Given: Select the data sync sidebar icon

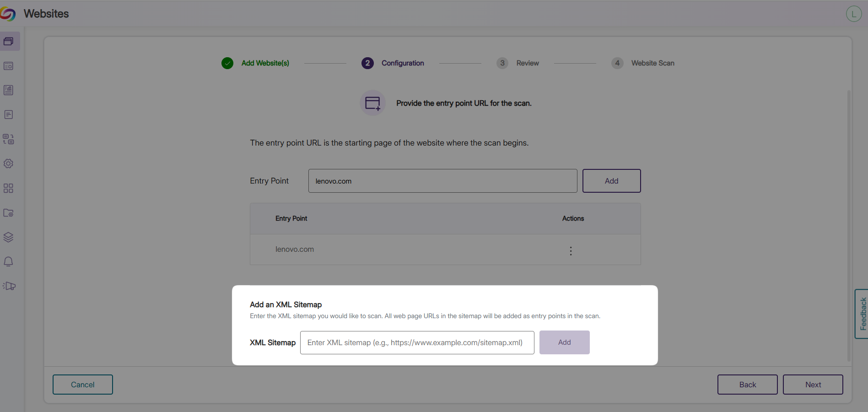Looking at the screenshot, I should pos(8,140).
